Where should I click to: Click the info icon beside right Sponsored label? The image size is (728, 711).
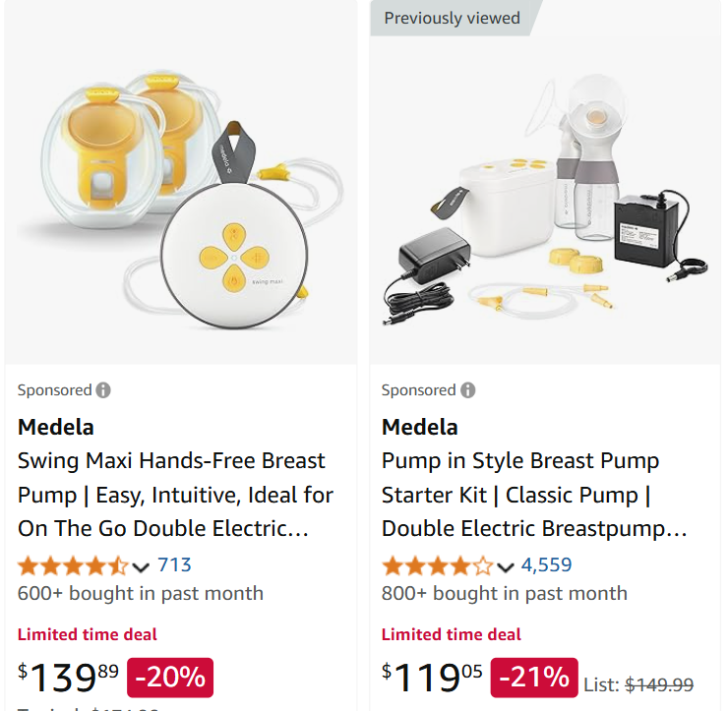(468, 390)
